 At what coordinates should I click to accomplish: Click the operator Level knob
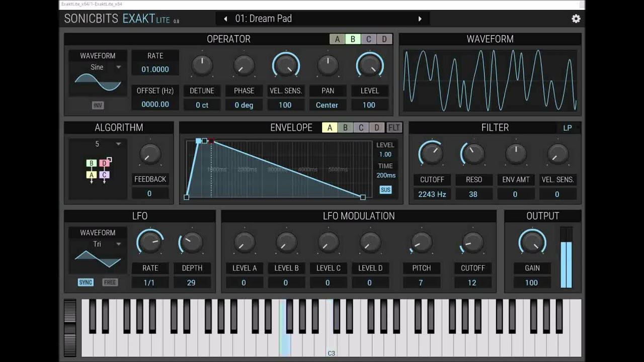pos(370,65)
